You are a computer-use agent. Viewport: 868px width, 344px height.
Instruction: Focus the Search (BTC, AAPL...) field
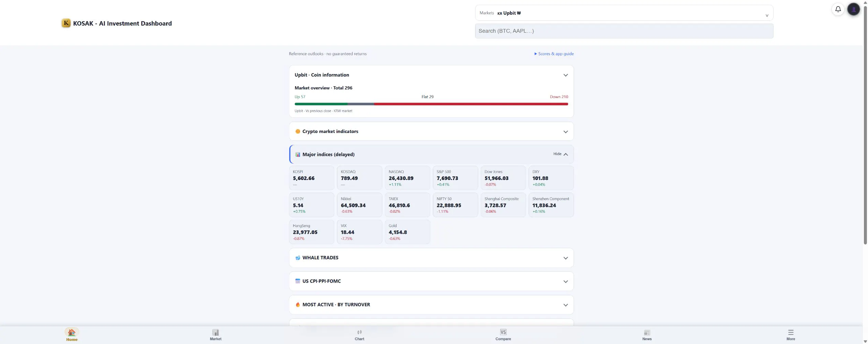click(x=624, y=31)
